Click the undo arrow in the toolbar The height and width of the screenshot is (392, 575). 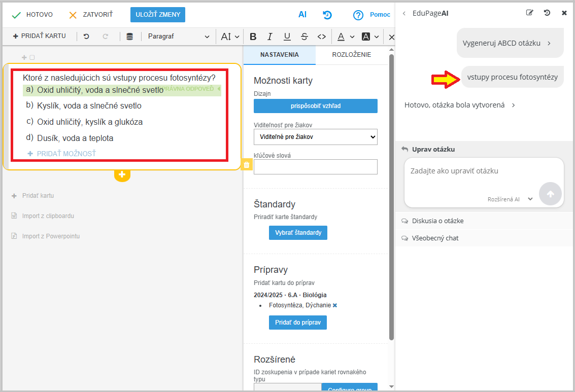(86, 37)
